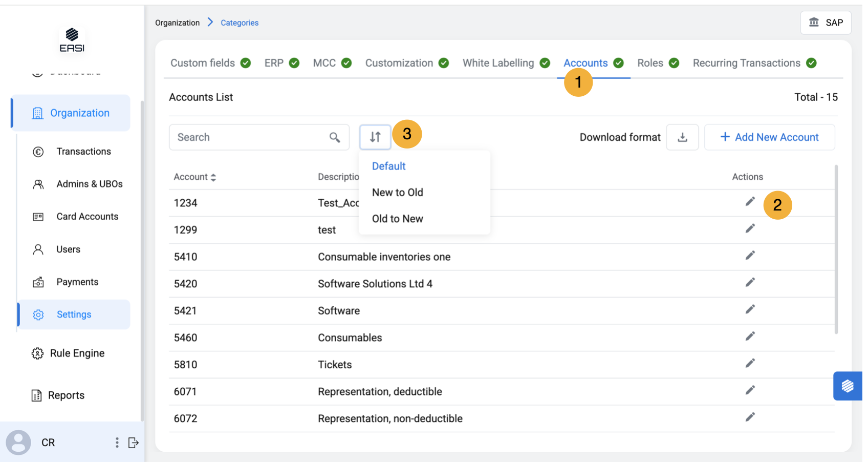Click edit pencil for Tickets account
Image resolution: width=868 pixels, height=462 pixels.
[x=750, y=364]
